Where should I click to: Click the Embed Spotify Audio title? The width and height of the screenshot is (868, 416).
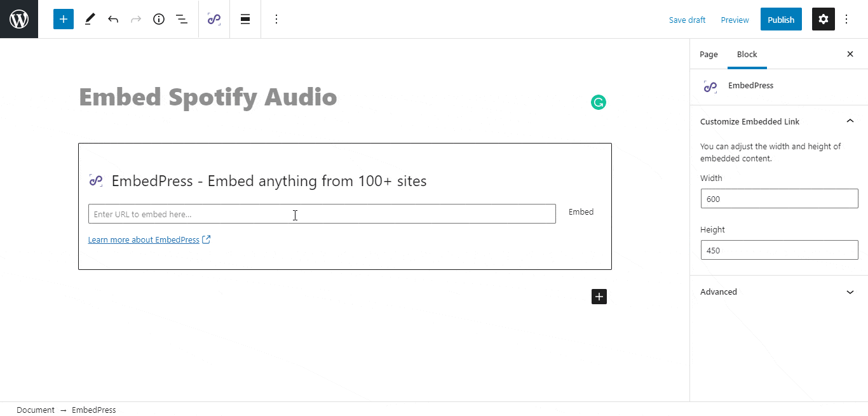pos(208,97)
